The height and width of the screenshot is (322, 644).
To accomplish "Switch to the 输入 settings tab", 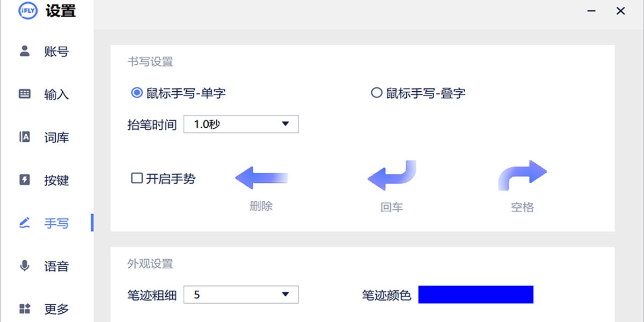I will point(56,94).
